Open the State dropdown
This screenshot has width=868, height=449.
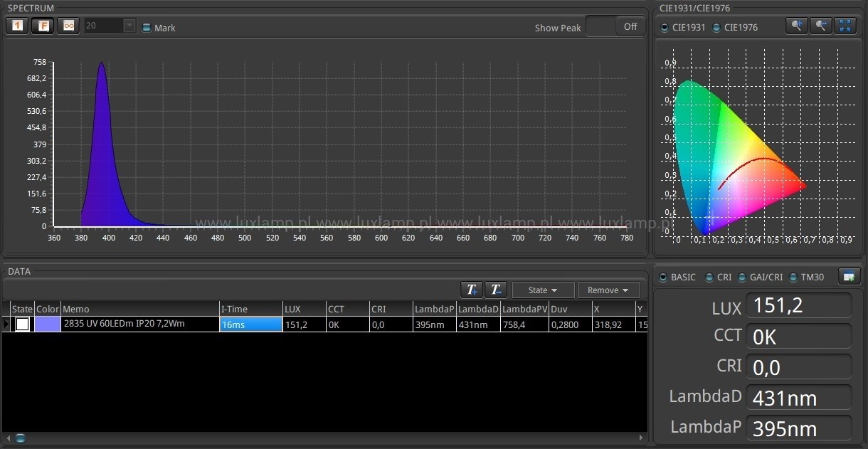(543, 290)
